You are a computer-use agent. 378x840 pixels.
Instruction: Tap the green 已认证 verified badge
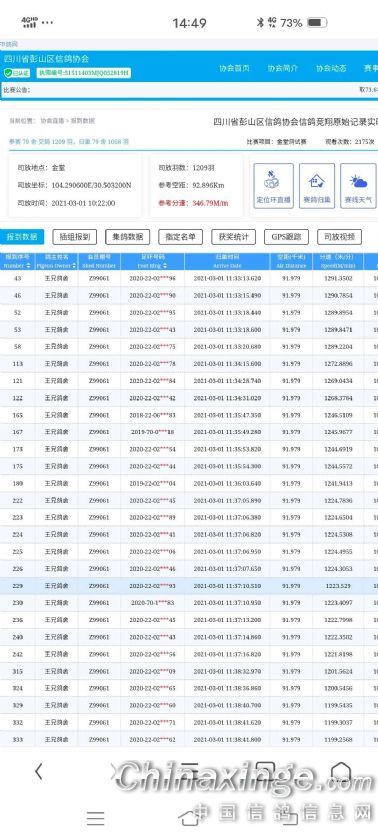[17, 73]
